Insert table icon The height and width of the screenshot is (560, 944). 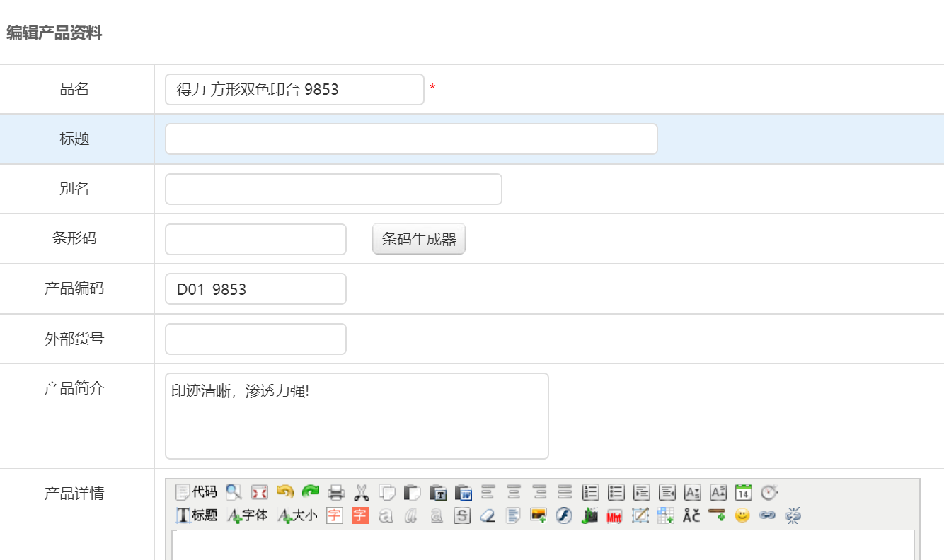tap(665, 515)
